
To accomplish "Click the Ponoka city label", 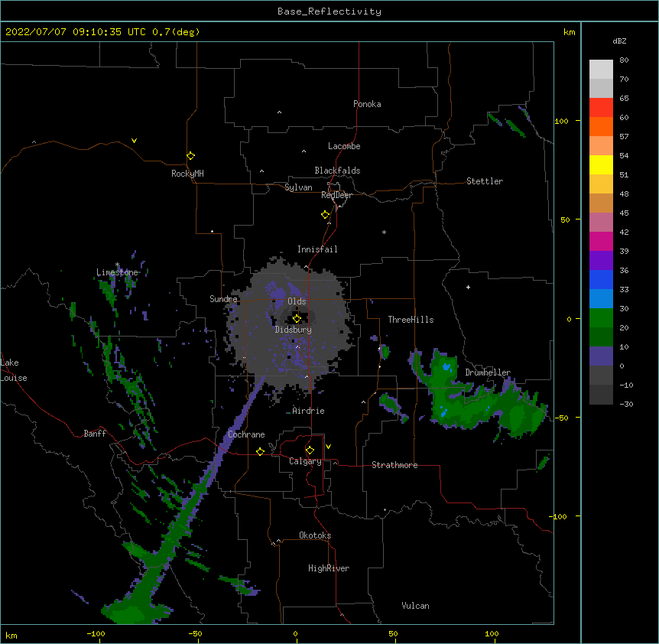I will (x=367, y=104).
